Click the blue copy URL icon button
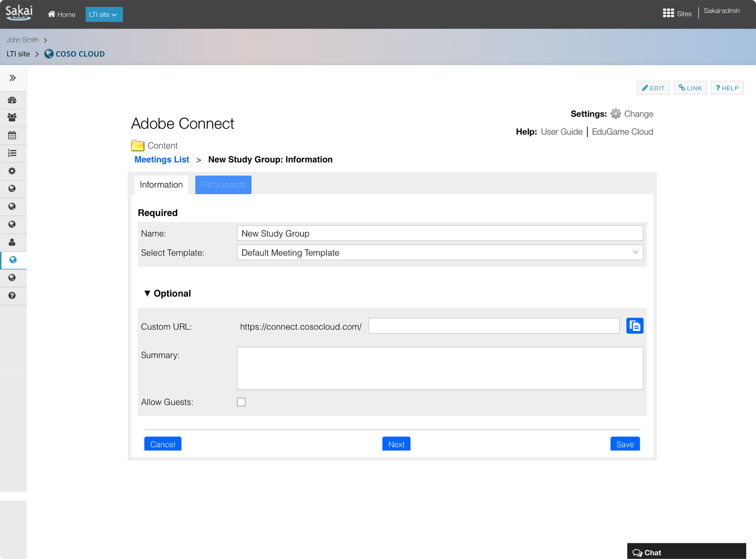The width and height of the screenshot is (756, 559). [x=635, y=325]
